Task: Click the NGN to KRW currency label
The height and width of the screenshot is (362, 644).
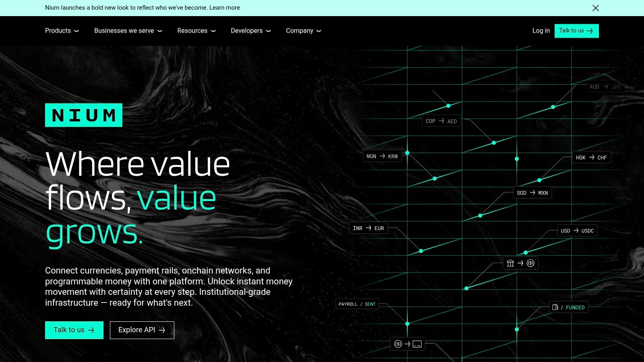Action: click(382, 156)
